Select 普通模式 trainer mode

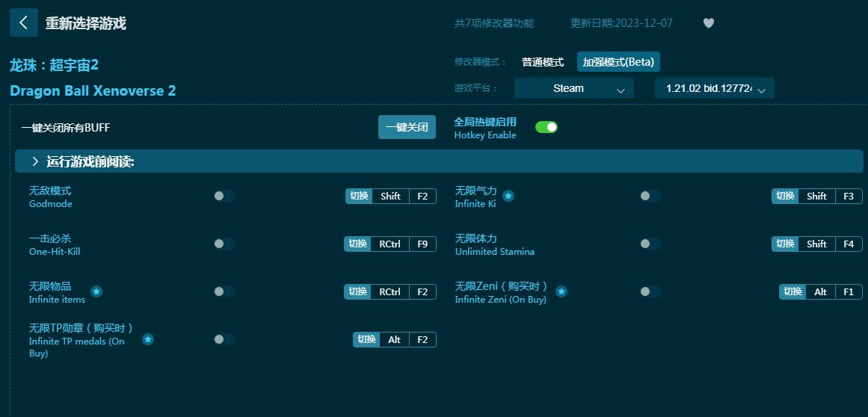pos(543,62)
